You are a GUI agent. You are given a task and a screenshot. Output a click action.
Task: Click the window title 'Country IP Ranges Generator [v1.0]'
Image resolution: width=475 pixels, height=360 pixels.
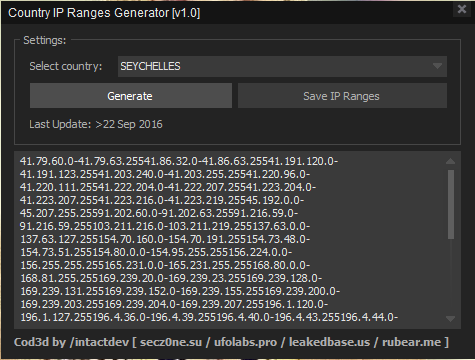click(x=104, y=13)
